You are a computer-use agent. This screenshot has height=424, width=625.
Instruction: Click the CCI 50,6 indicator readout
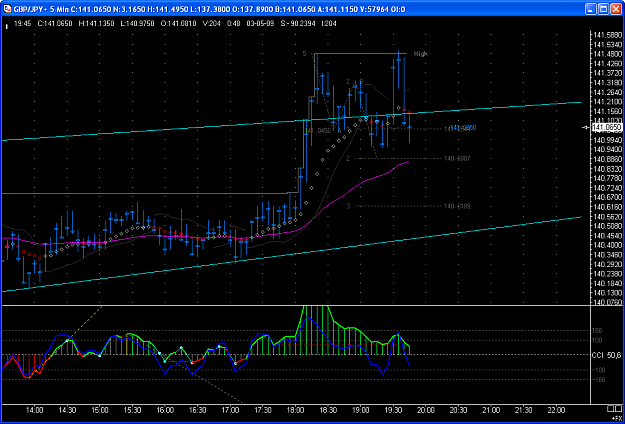coord(607,355)
